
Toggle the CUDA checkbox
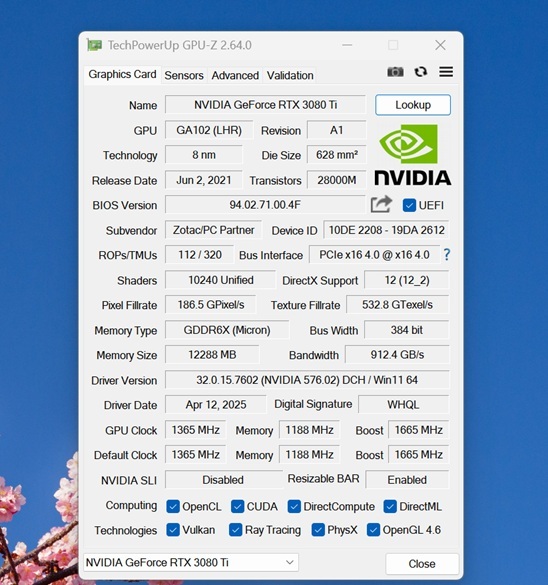238,506
